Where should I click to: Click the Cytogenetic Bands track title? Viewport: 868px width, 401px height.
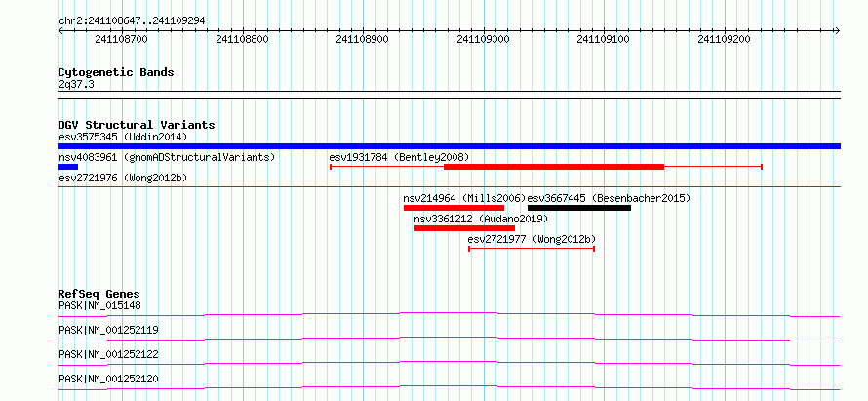(116, 72)
